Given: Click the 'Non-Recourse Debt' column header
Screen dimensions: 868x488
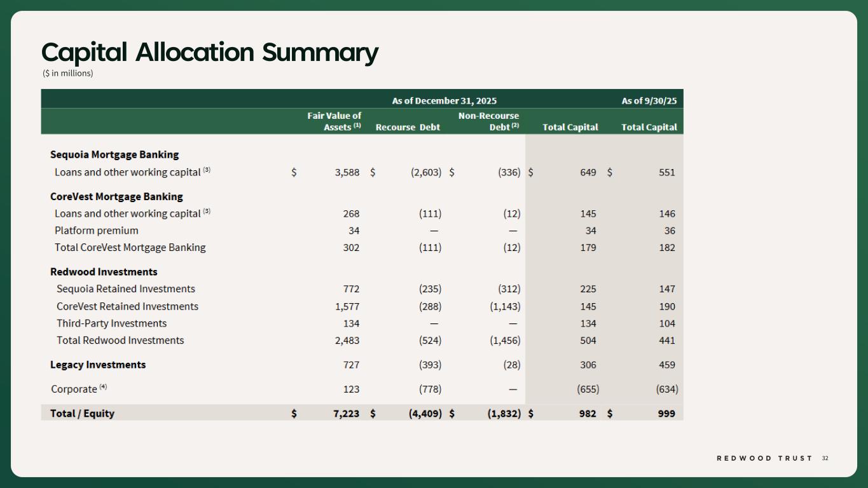Looking at the screenshot, I should point(488,121).
